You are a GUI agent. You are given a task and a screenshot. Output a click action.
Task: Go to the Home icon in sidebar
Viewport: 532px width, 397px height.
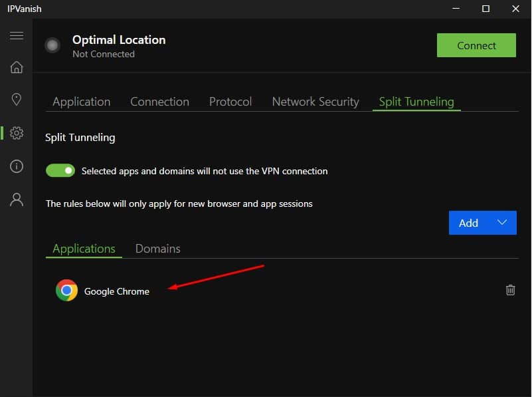pyautogui.click(x=17, y=67)
